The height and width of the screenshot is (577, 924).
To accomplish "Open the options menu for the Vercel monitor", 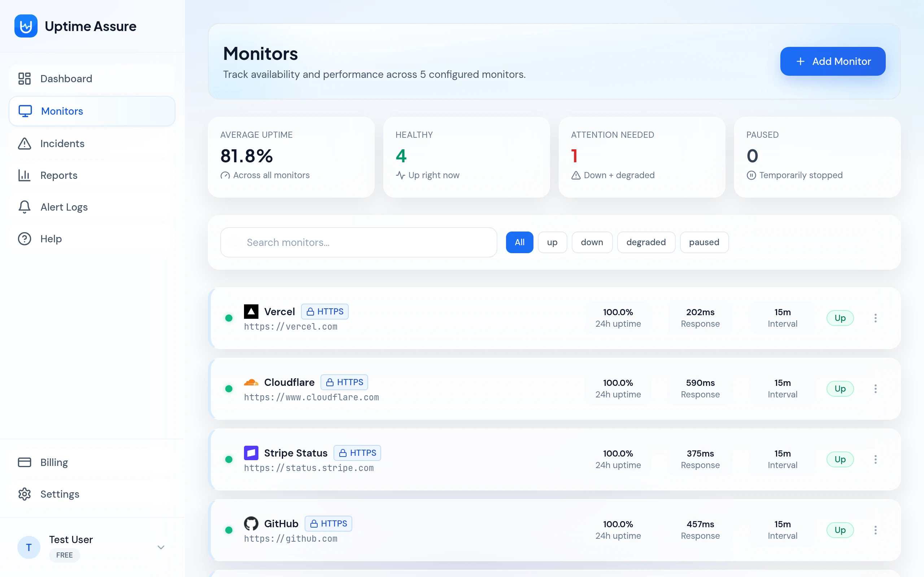I will [876, 318].
